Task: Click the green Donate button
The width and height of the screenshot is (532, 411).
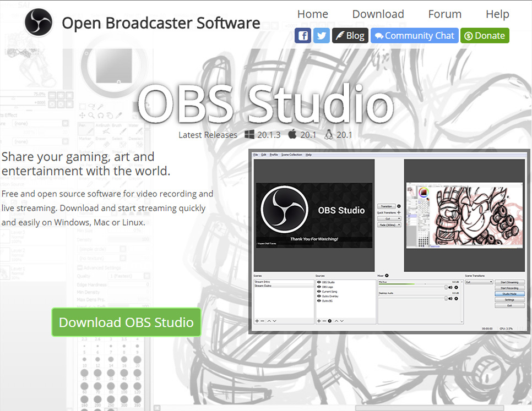Action: (485, 36)
